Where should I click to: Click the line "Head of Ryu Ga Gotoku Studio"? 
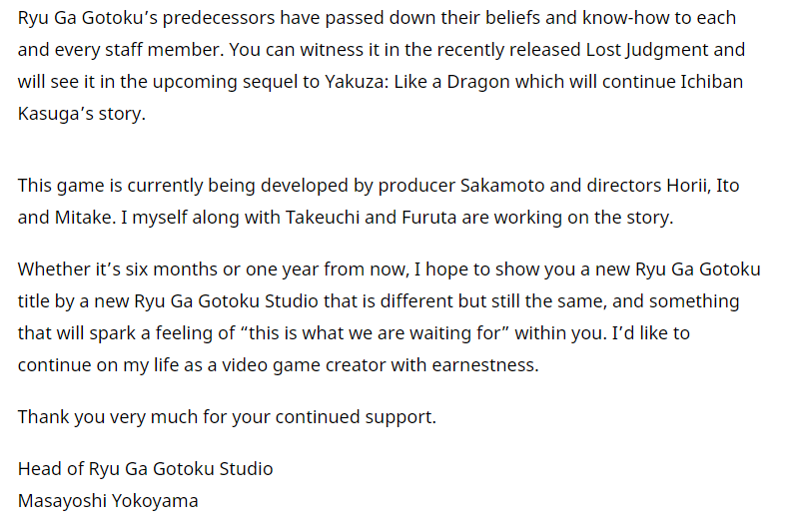[x=145, y=469]
